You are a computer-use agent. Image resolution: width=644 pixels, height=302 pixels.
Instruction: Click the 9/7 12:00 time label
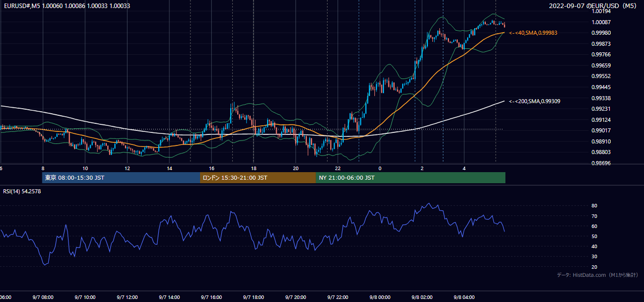[x=127, y=297]
